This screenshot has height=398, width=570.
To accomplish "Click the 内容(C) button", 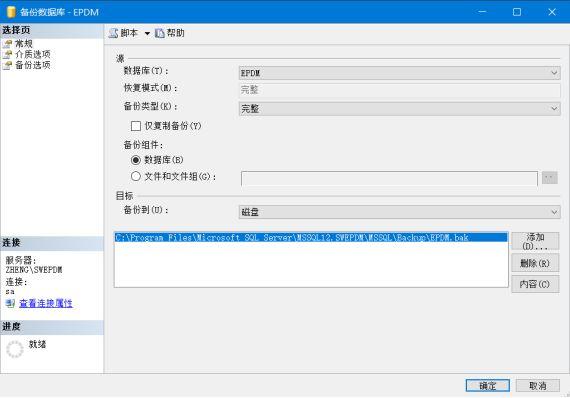I will [535, 284].
